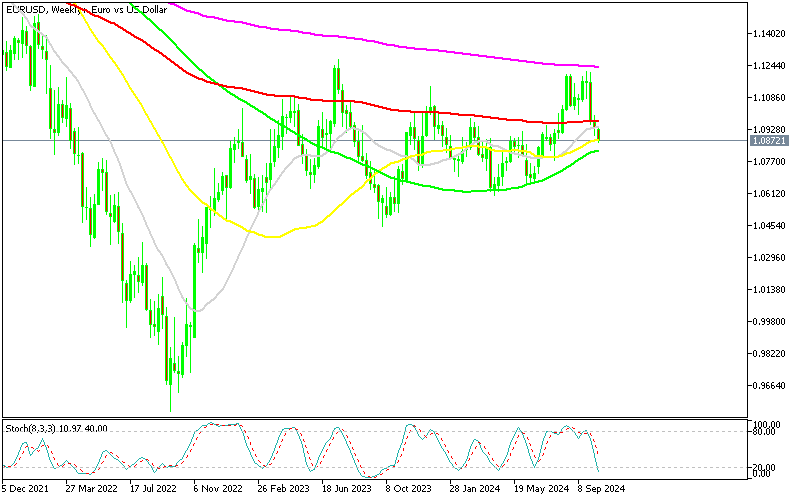Viewport: 800px width, 500px height.
Task: Click the 6 Nov 2022 date label
Action: [218, 489]
